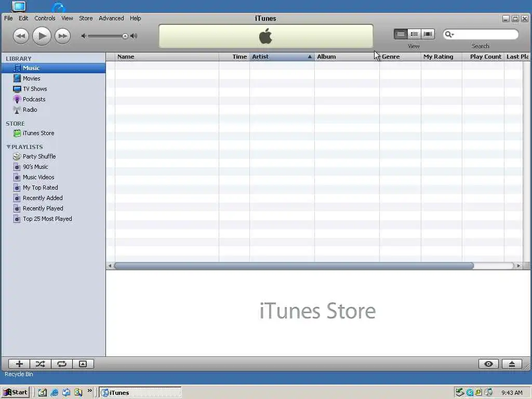Toggle the browser eye button
The width and height of the screenshot is (532, 399).
click(488, 364)
